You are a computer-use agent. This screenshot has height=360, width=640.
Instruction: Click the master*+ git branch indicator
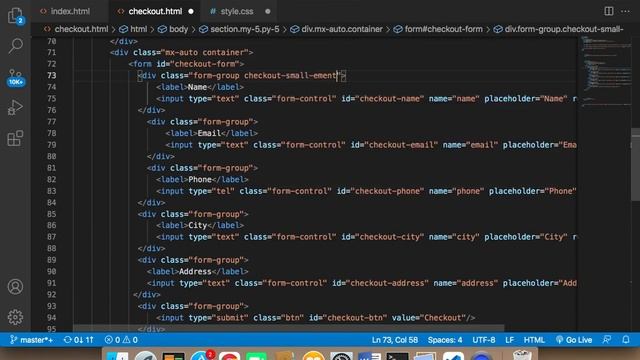31,340
